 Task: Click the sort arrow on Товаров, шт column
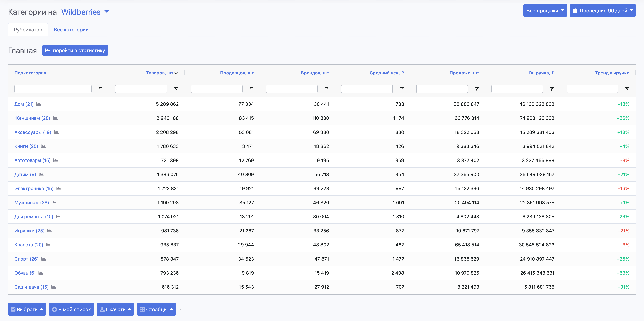pos(176,73)
